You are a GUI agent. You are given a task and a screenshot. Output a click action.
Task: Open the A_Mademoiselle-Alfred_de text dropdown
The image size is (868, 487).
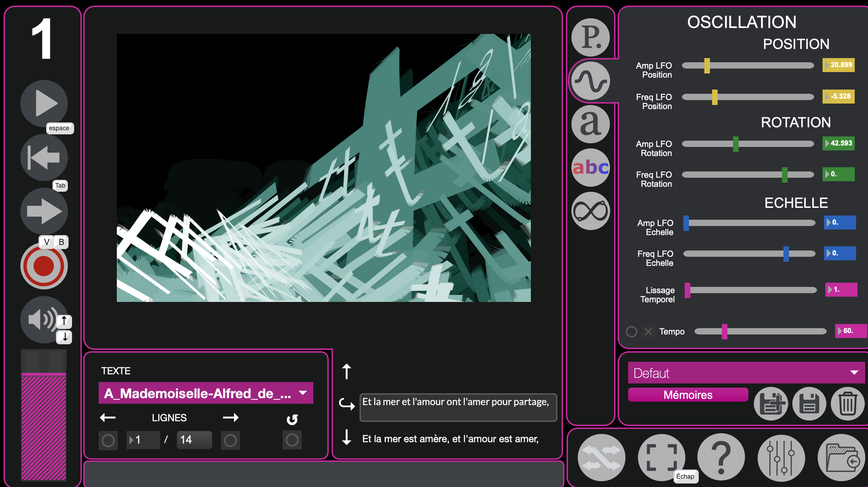pos(206,393)
